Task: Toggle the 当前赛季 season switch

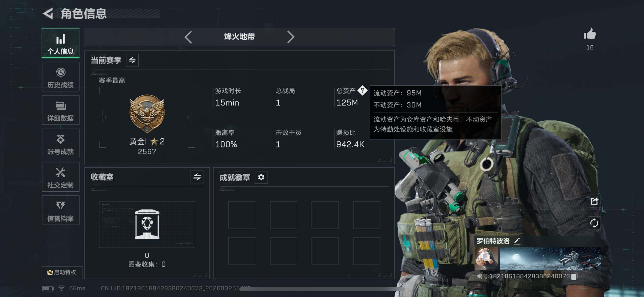Action: coord(132,60)
